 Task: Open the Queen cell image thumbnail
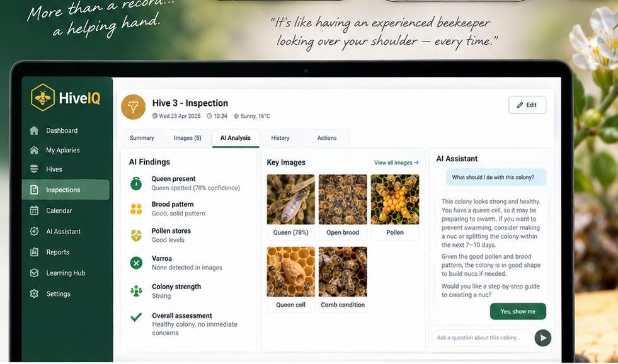291,272
